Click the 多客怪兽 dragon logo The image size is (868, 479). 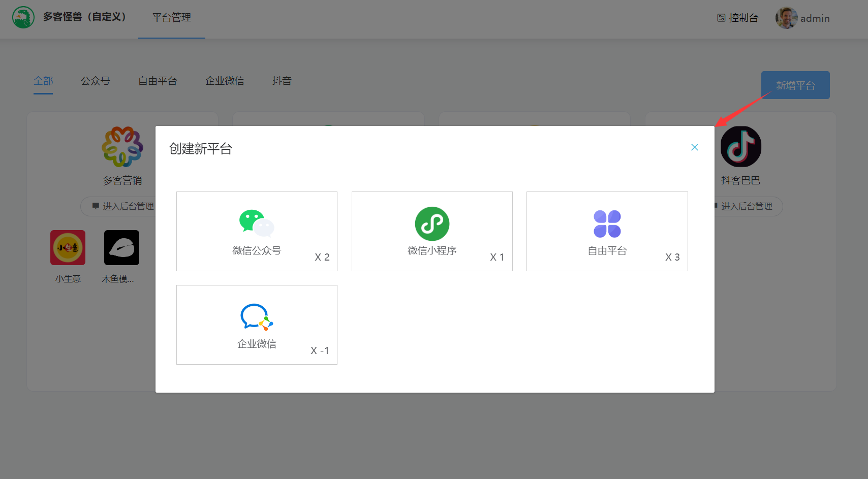[23, 17]
